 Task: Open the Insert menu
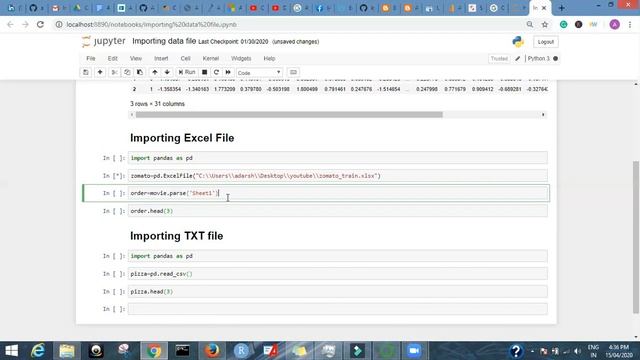click(161, 58)
